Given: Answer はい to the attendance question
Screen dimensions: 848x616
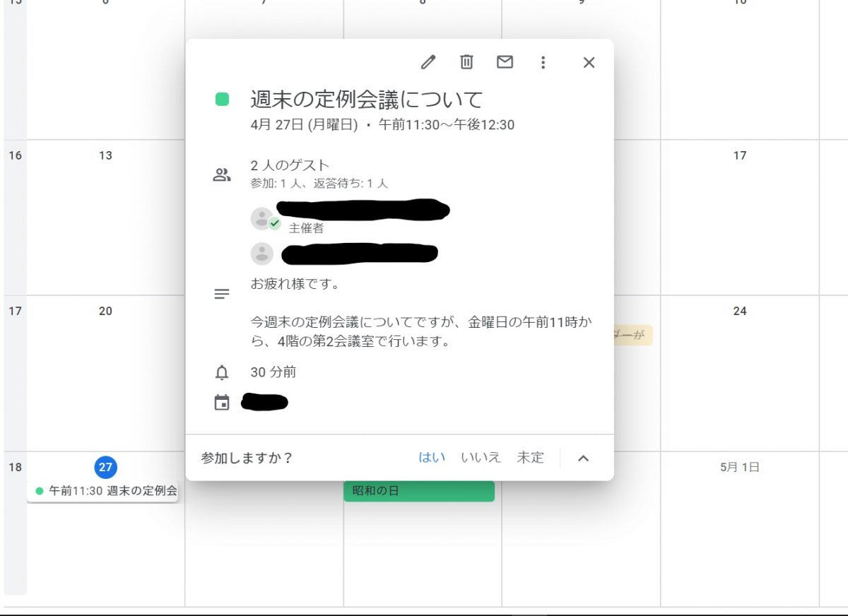Looking at the screenshot, I should tap(431, 458).
